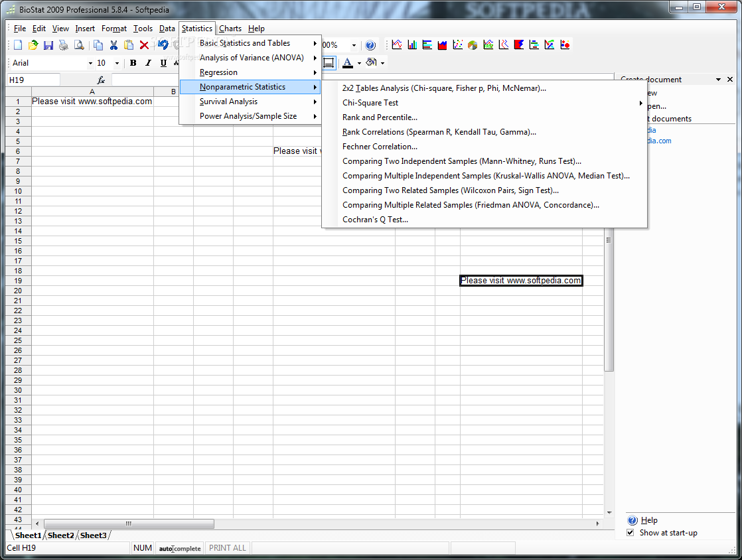Screen dimensions: 742x560
Task: Open the fill color dropdown arrow
Action: 382,63
